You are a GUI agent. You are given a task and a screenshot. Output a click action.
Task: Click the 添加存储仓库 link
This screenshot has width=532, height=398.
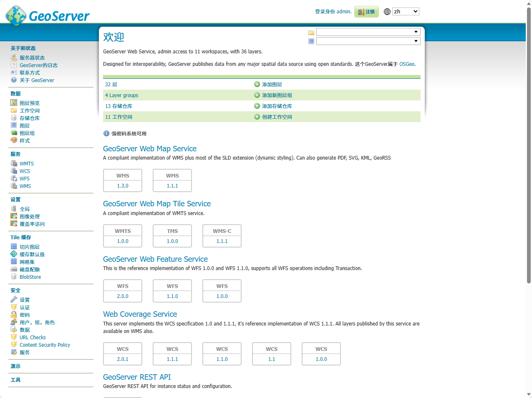[x=277, y=106]
